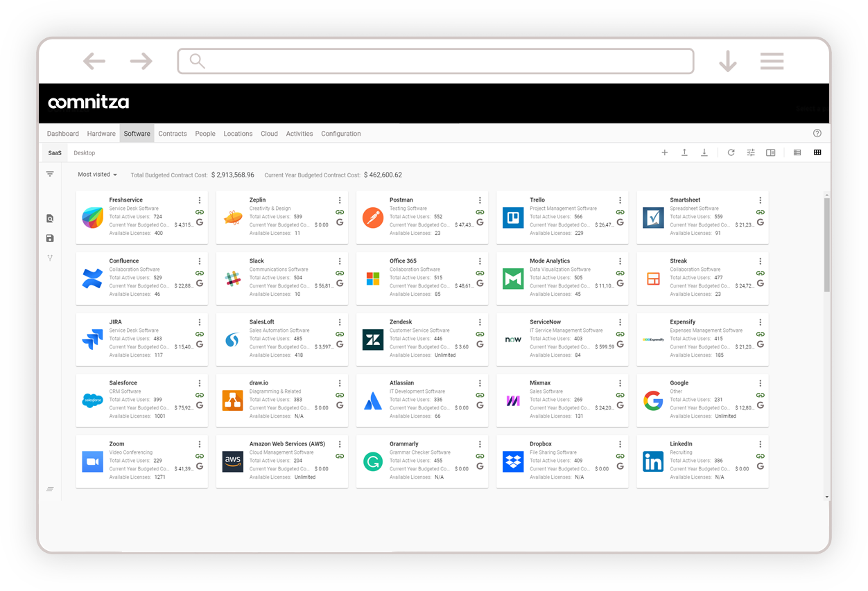Click the Google G icon on Expensify card

tap(760, 344)
